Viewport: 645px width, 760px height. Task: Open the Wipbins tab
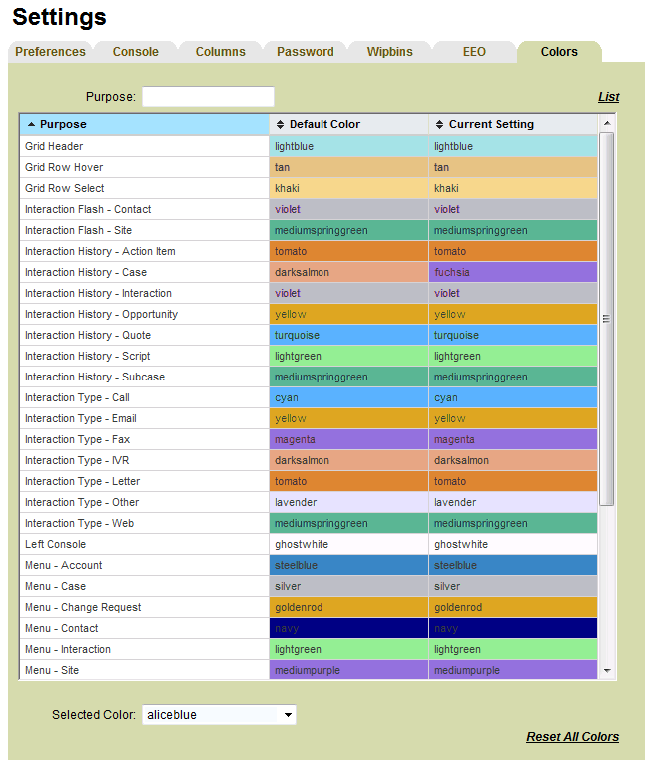pos(390,52)
